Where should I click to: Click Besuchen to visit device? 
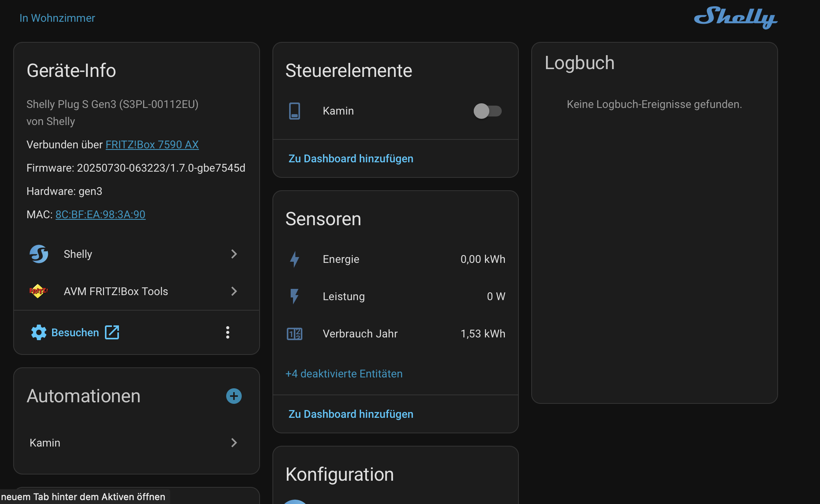pyautogui.click(x=75, y=333)
